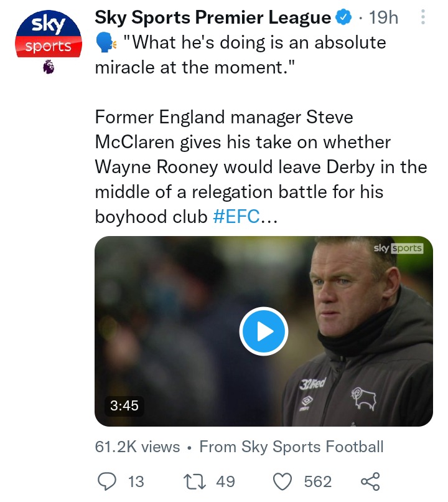Retweet using the retweet arrows icon
The height and width of the screenshot is (502, 448).
[194, 481]
